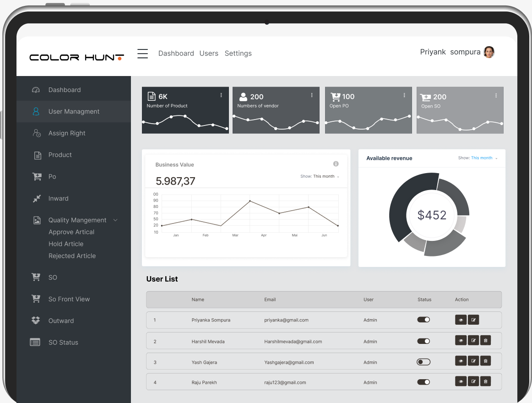Delete the Harshil Mevada user row

[485, 341]
